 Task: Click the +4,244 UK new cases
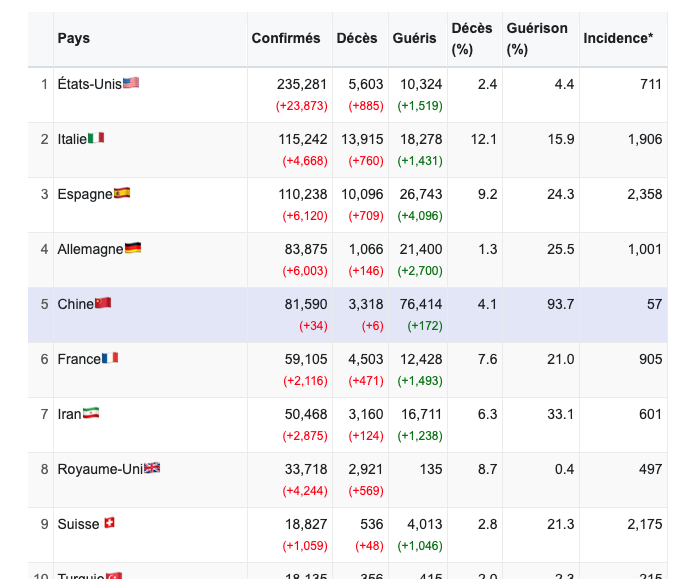305,491
